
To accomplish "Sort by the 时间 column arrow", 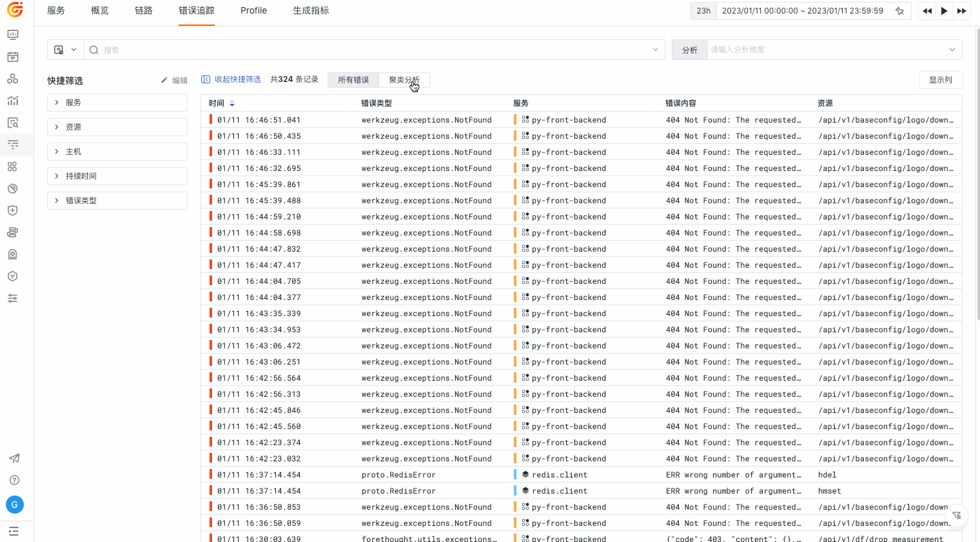I will 232,103.
